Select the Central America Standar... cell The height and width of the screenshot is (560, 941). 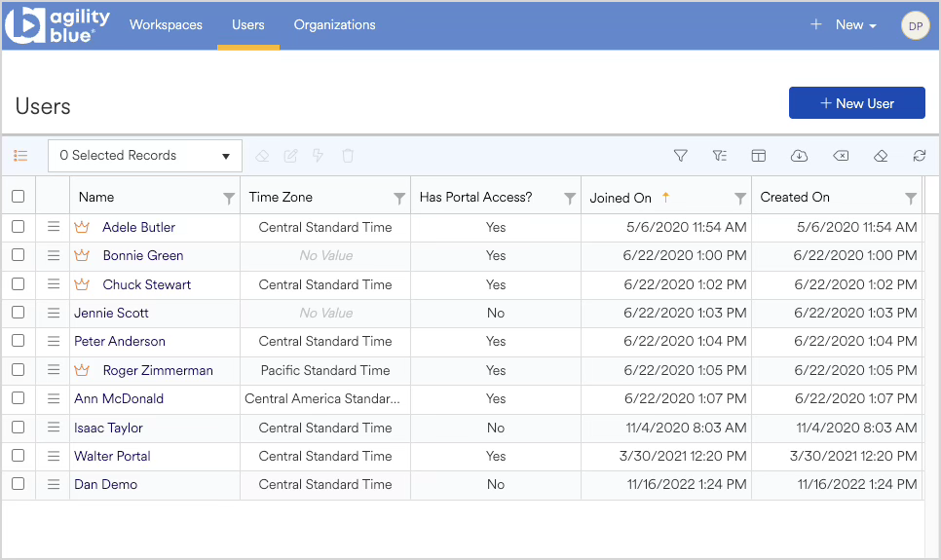(325, 398)
